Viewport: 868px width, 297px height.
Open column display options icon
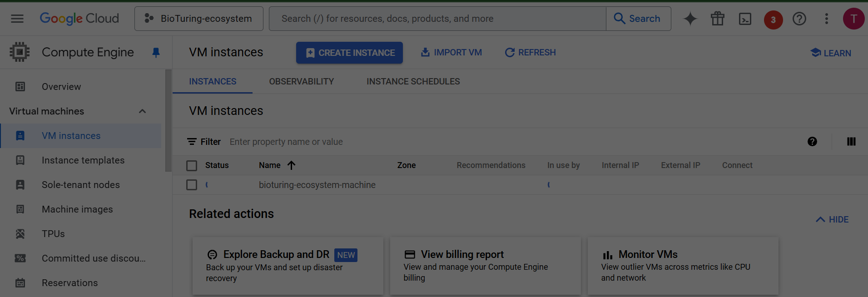tap(851, 142)
